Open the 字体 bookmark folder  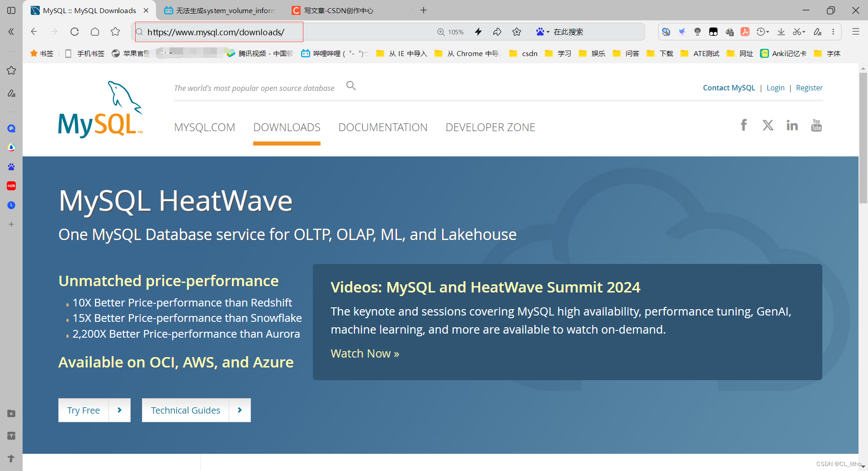pos(827,53)
